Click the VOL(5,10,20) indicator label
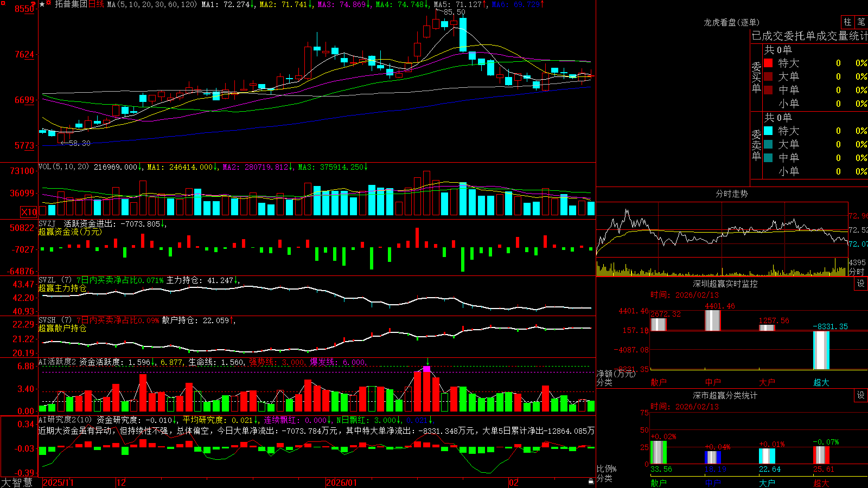 coord(63,167)
